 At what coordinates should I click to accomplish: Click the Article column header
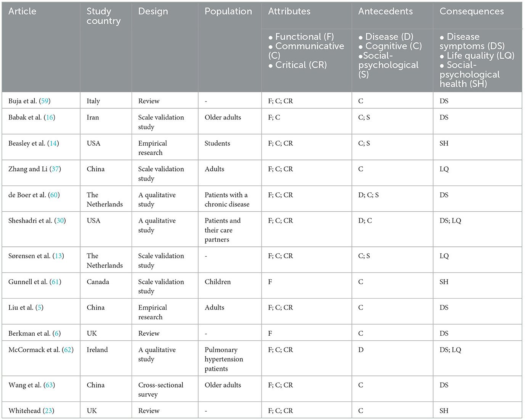[22, 11]
